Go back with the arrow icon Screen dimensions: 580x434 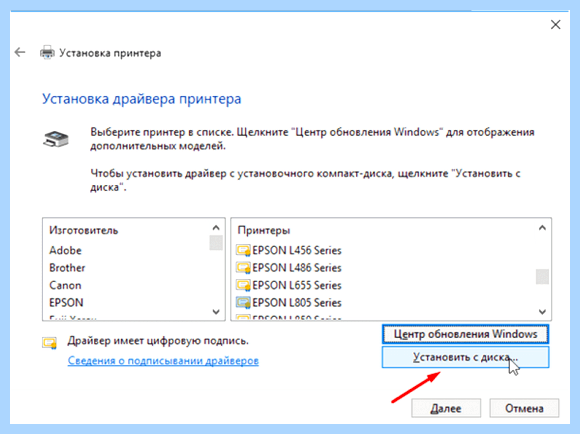click(20, 52)
